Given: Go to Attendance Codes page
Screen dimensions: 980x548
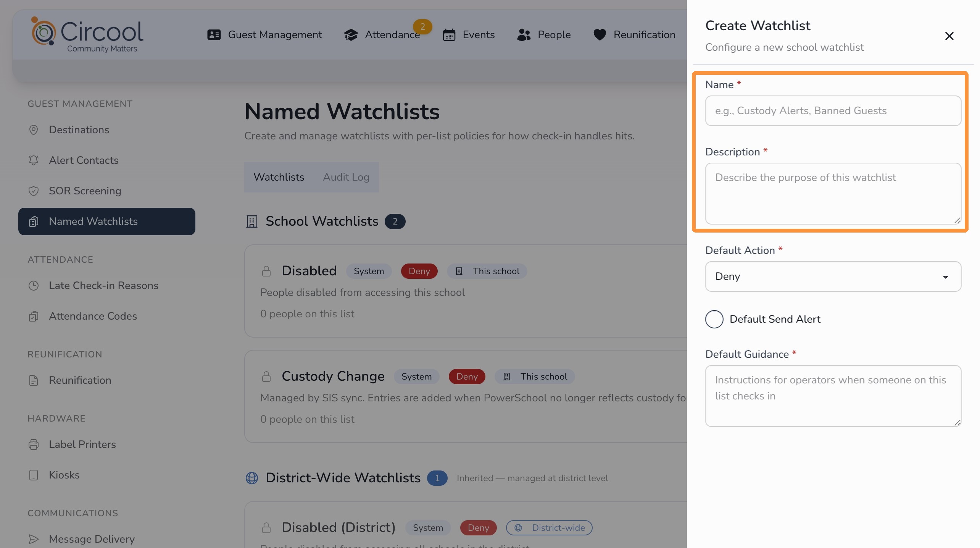Looking at the screenshot, I should 107,316.
